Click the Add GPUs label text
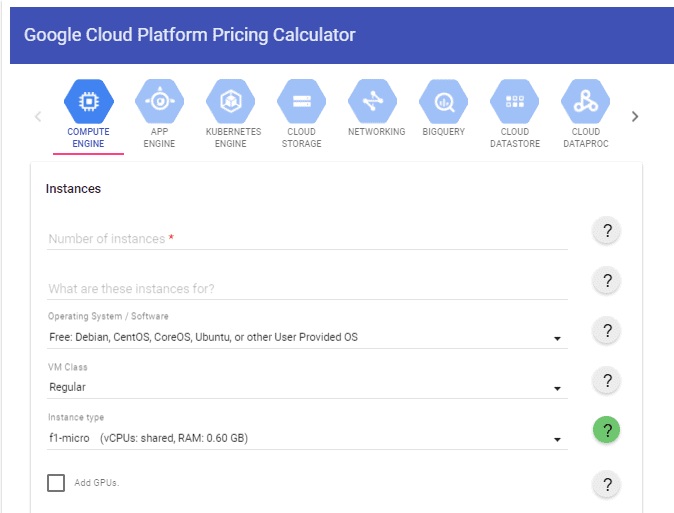674x513 pixels. pyautogui.click(x=97, y=483)
